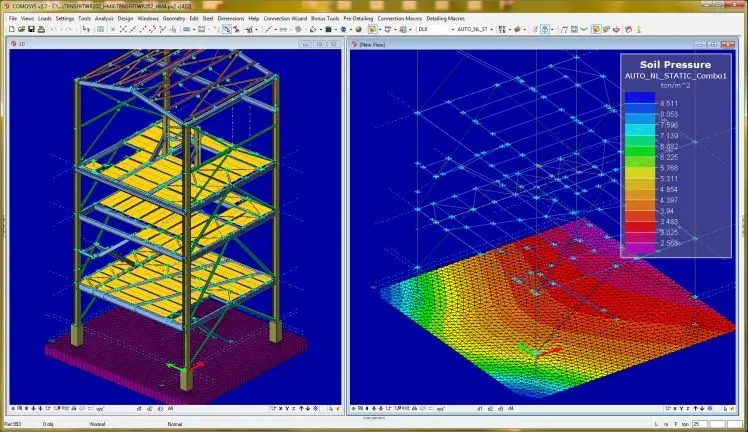Image resolution: width=748 pixels, height=432 pixels.
Task: Click the Save icon in toolbar
Action: (x=30, y=30)
